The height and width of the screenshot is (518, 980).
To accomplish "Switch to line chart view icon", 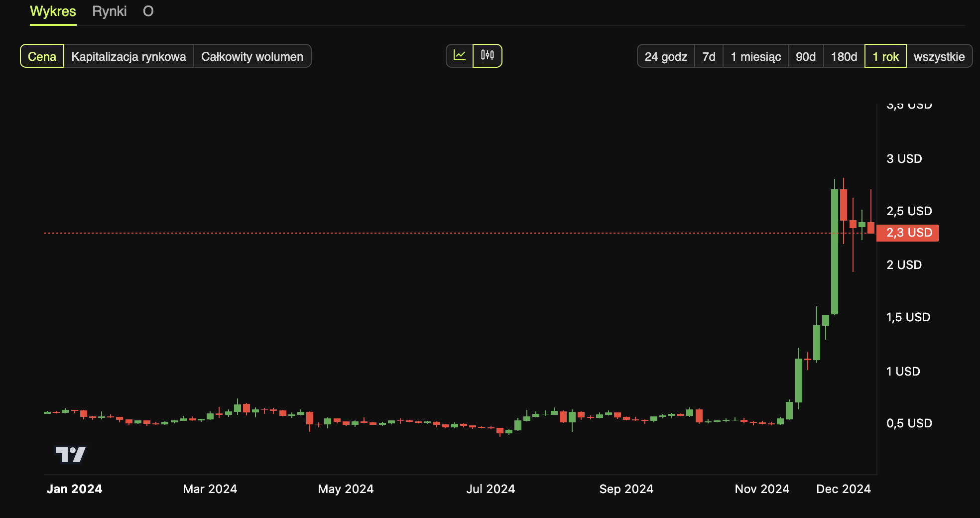I will pyautogui.click(x=459, y=56).
